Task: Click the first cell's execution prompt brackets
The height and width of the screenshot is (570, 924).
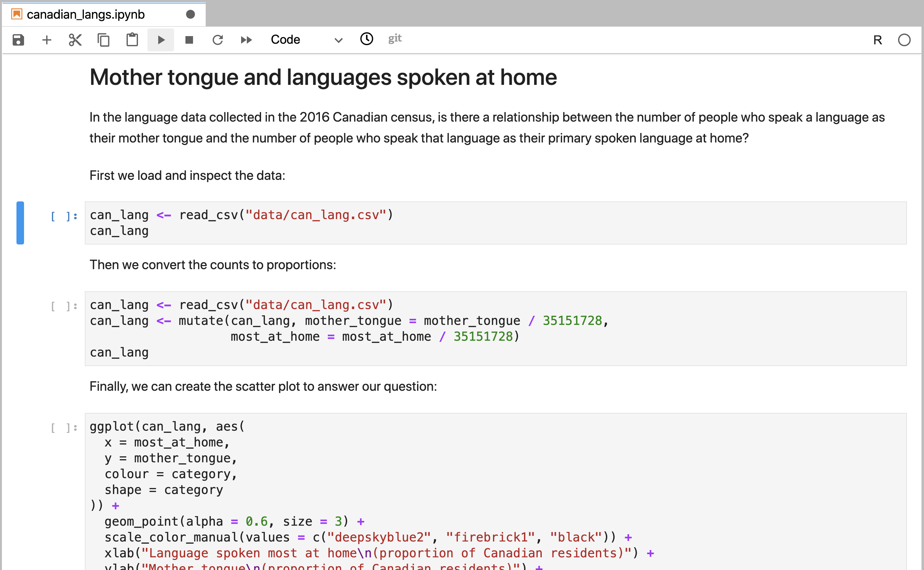Action: tap(64, 216)
